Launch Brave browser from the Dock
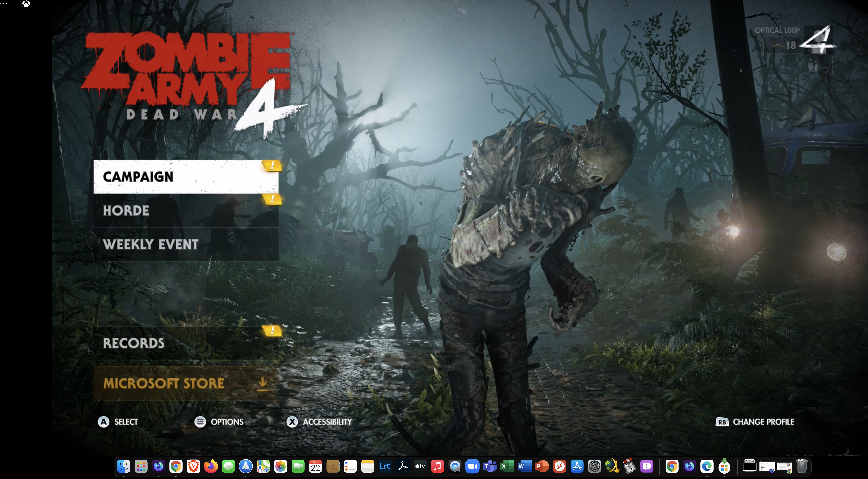 coord(193,467)
